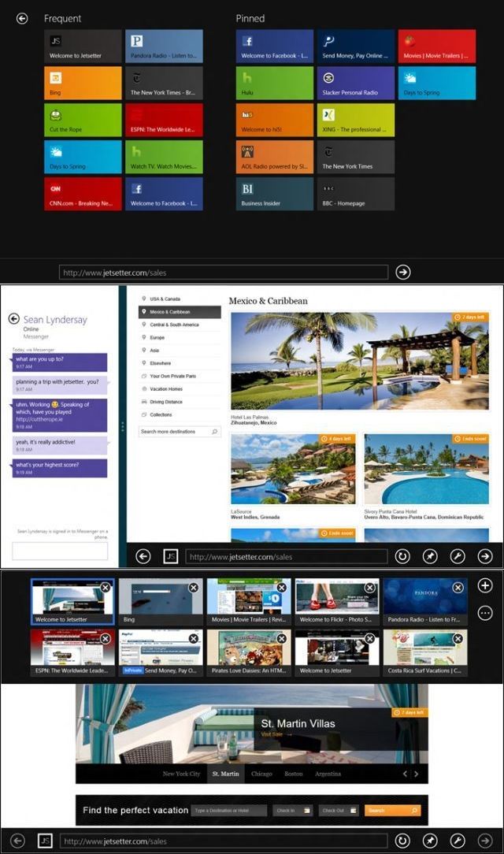
Task: Click the Type a Destination or Hotel field
Action: 229,811
